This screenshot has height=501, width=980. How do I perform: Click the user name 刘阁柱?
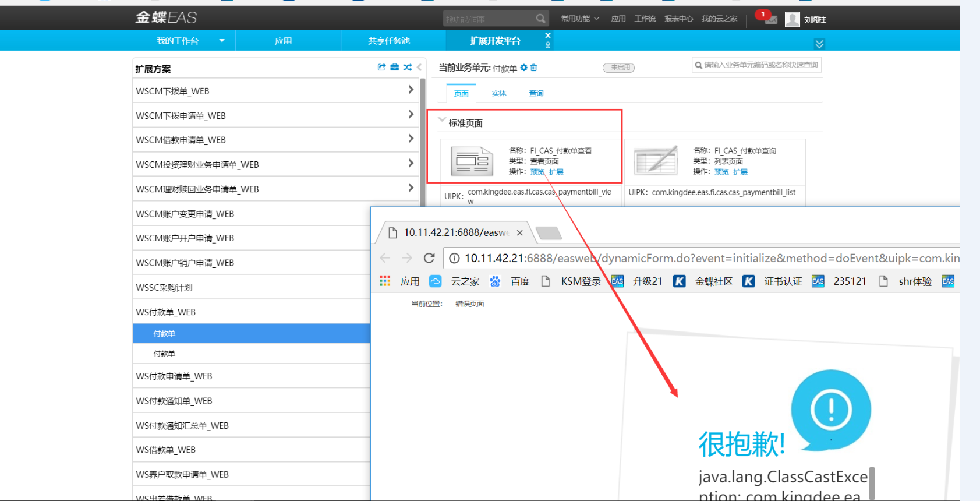click(x=815, y=20)
